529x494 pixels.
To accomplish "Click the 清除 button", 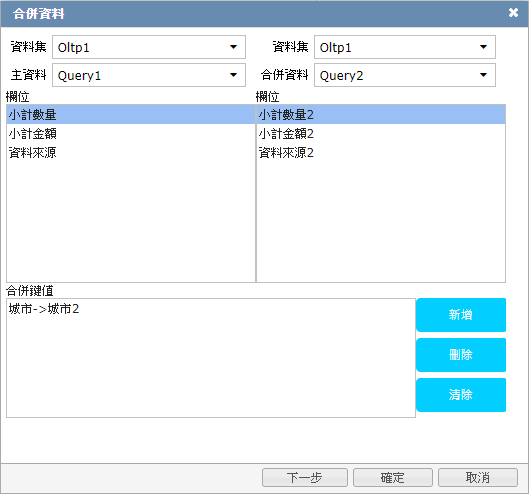I will click(x=461, y=395).
